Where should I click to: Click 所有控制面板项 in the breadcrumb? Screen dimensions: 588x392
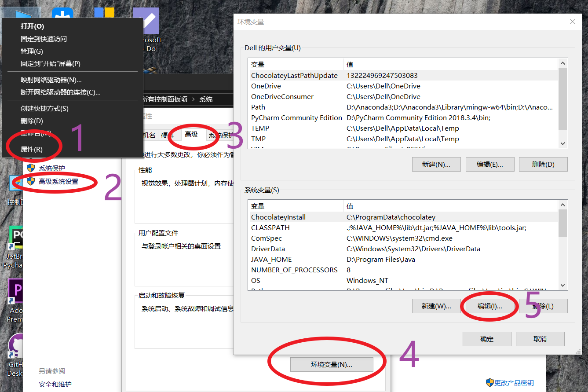point(165,99)
